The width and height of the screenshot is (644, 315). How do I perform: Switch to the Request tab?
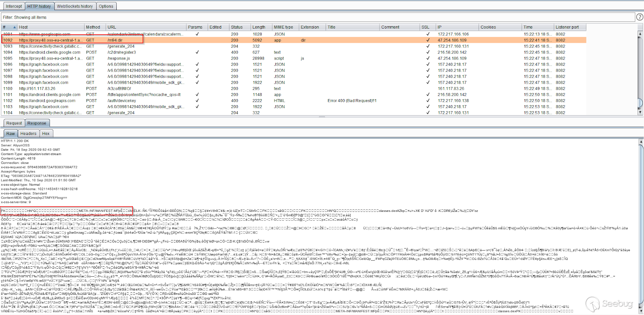click(14, 123)
